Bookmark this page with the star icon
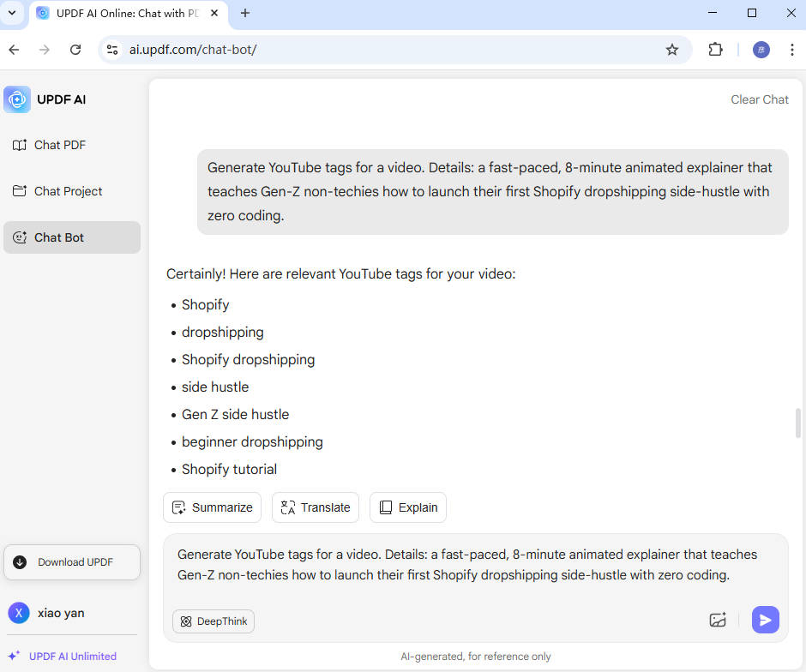 (x=672, y=50)
